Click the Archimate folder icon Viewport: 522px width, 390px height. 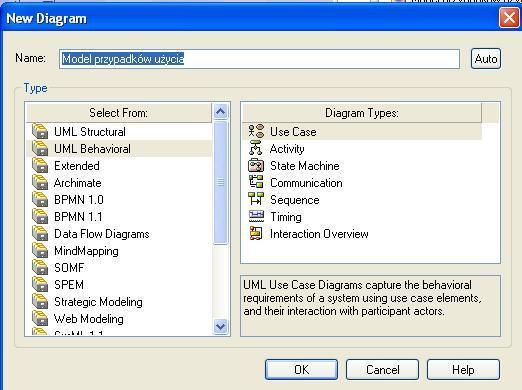point(40,182)
